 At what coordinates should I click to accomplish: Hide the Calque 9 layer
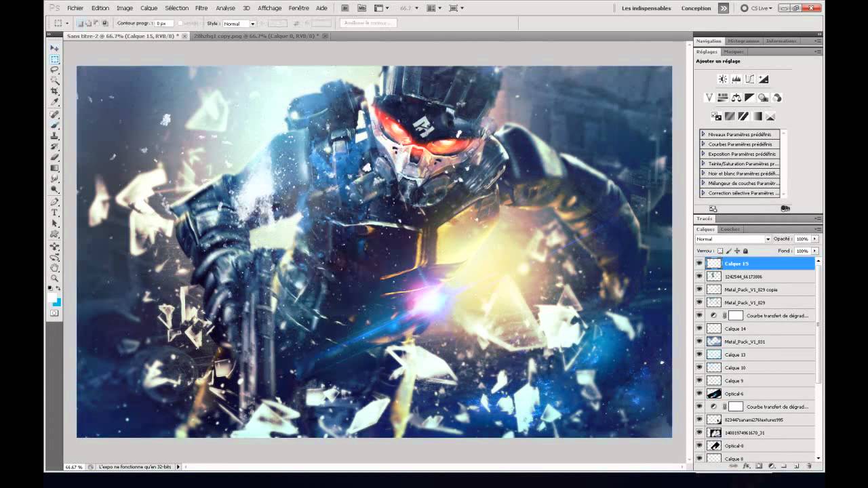pyautogui.click(x=699, y=381)
